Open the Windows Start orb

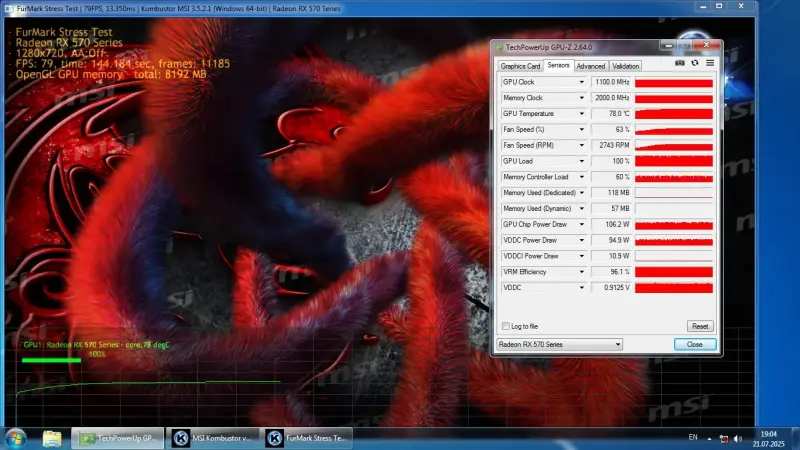coord(15,439)
